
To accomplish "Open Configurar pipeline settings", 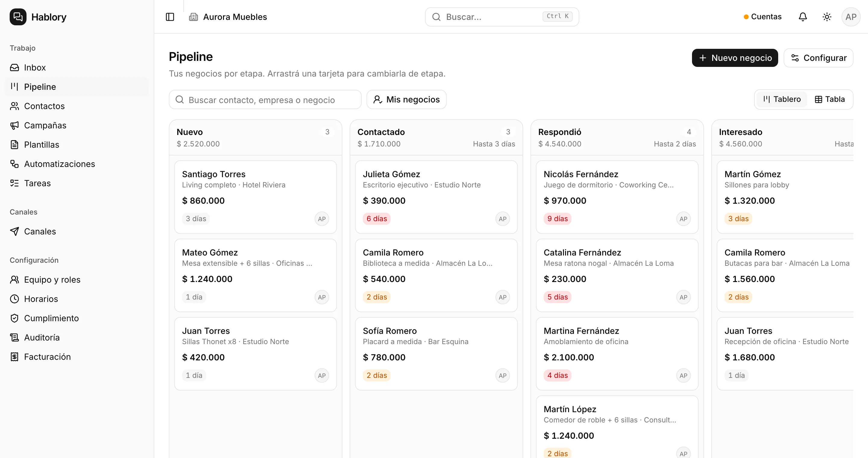I will click(x=818, y=58).
